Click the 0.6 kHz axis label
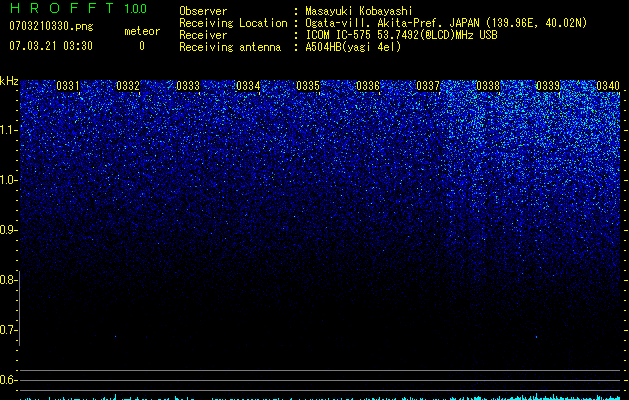 tap(8, 380)
